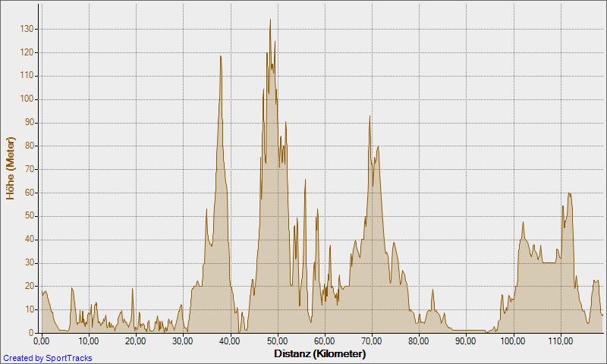The height and width of the screenshot is (364, 607).
Task: Click the 'Created by SportTracks' text
Action: tap(48, 358)
